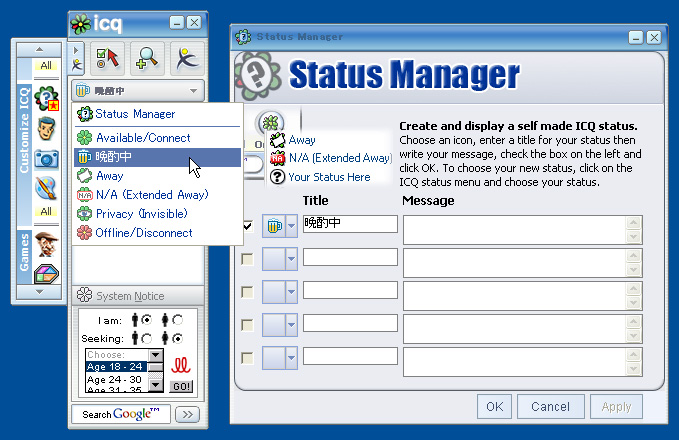Click the beer mug icon in first status row
The height and width of the screenshot is (440, 679).
(274, 226)
